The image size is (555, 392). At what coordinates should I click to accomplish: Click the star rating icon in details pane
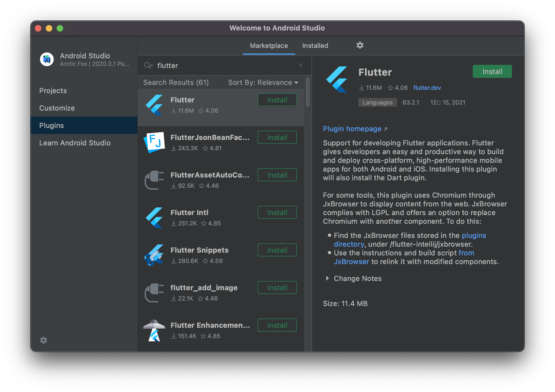click(x=391, y=88)
